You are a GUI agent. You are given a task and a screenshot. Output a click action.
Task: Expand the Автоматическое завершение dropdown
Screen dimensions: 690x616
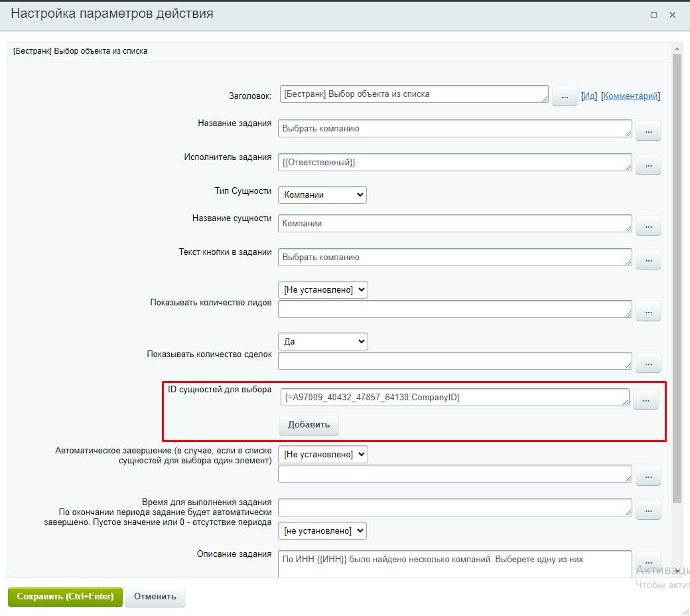pos(323,454)
